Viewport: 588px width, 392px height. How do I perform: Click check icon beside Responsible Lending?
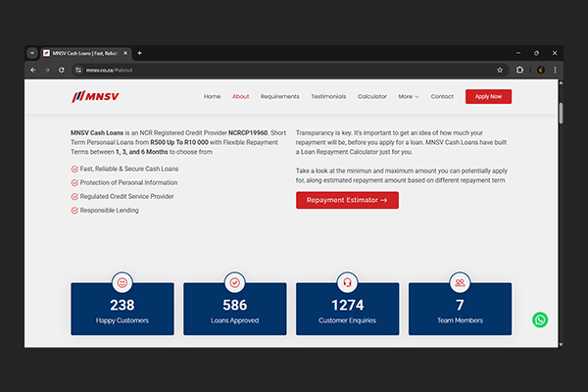[x=74, y=211]
